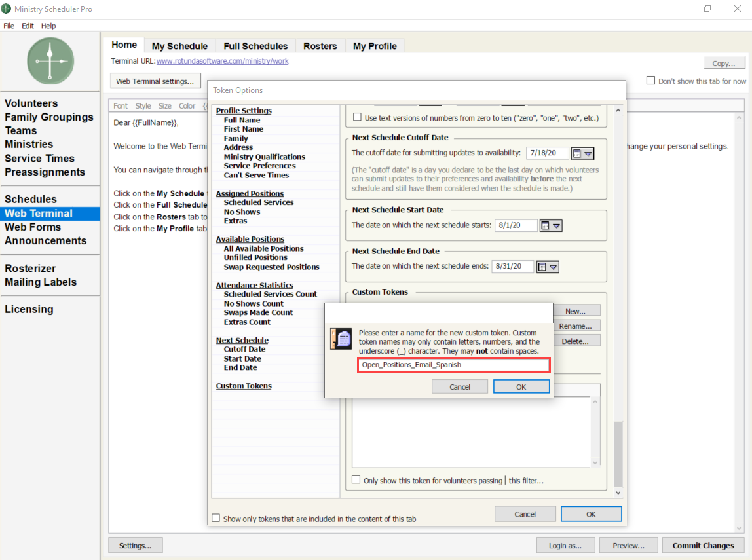Expand the schedule end date dropdown arrow

click(554, 267)
